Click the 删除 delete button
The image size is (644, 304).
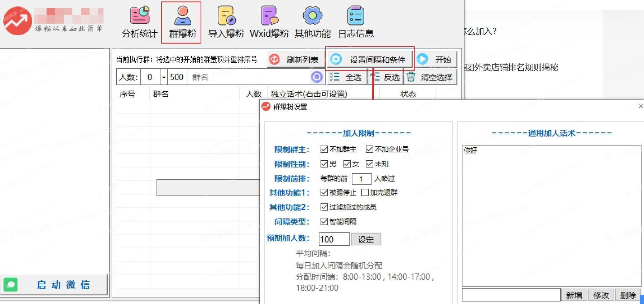click(x=628, y=295)
